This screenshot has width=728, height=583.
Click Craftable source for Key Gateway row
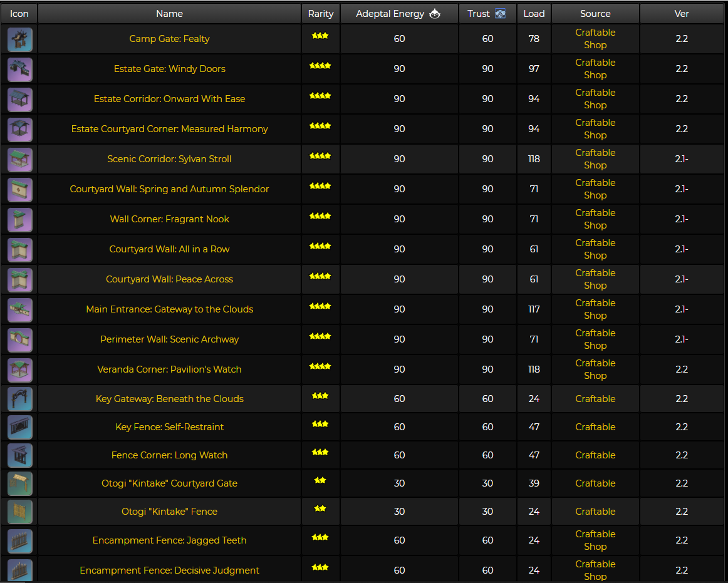point(595,399)
